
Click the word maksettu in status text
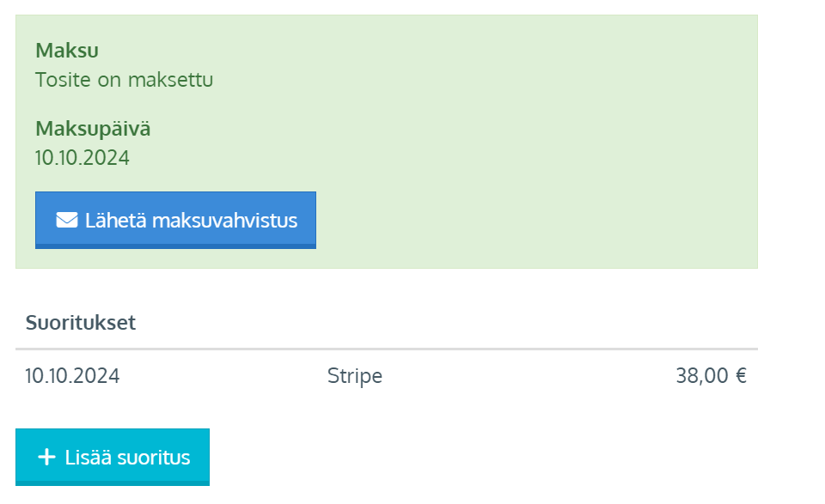(170, 80)
